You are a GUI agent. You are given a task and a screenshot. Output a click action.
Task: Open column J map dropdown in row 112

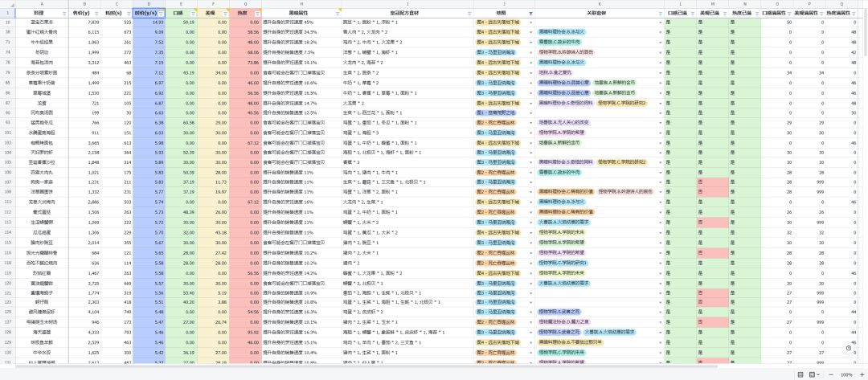click(x=531, y=212)
